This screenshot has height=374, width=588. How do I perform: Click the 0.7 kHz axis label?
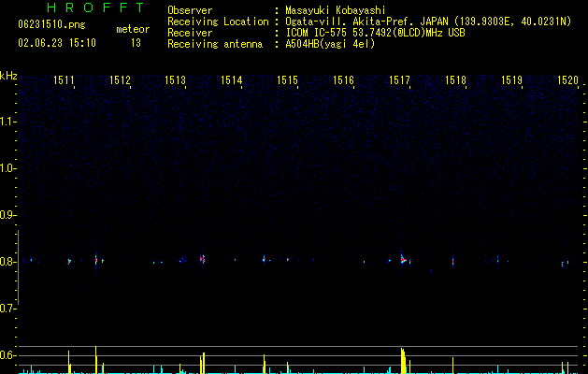[7, 309]
